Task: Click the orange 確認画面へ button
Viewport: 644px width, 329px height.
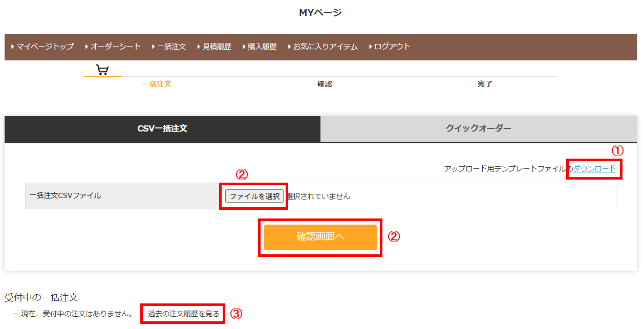Action: coord(320,237)
